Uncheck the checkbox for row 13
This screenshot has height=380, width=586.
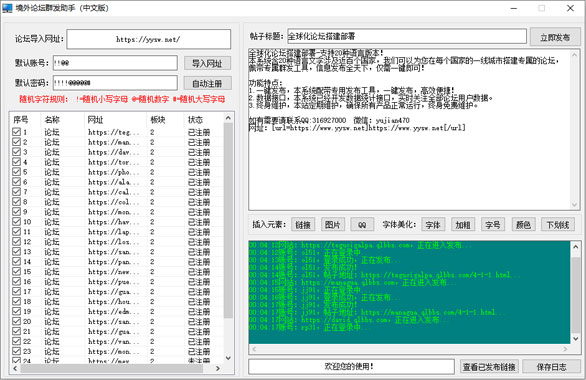click(16, 251)
